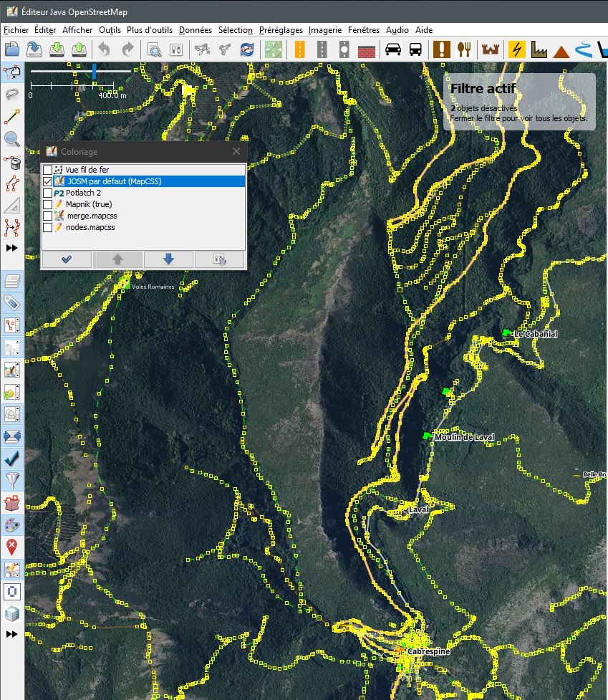Select the factory preset icon
608x700 pixels.
pos(539,49)
